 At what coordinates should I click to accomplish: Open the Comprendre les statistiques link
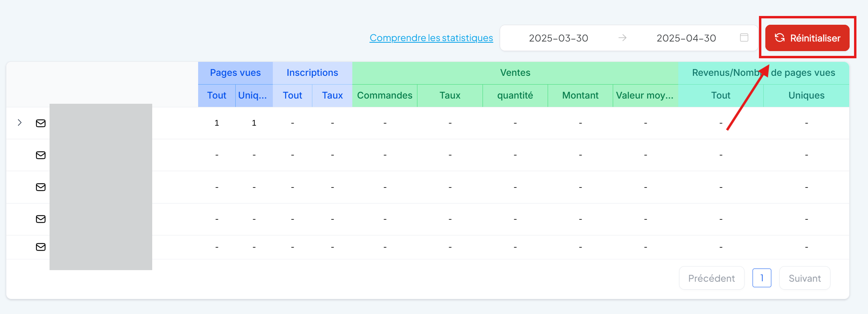(431, 38)
